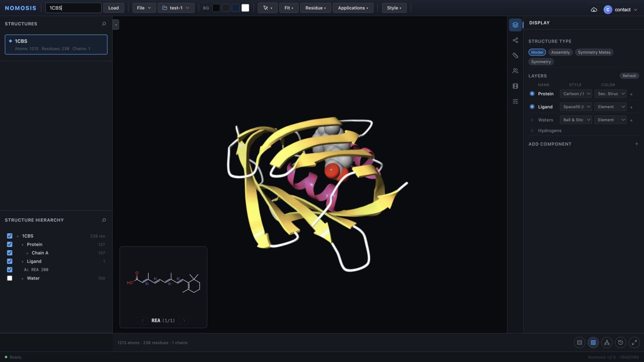This screenshot has width=644, height=362.
Task: Open the test-1 project dropdown
Action: click(x=176, y=8)
